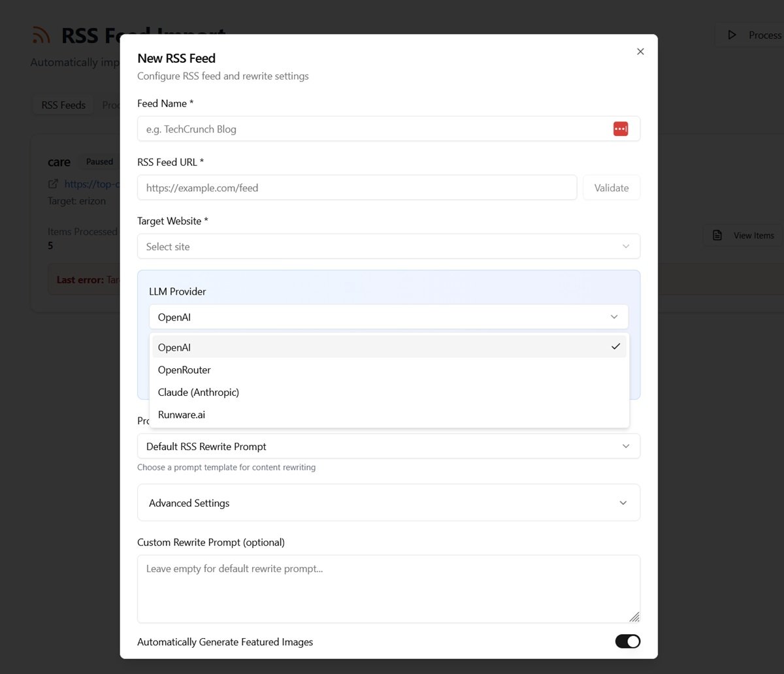Open the Default RSS Rewrite Prompt dropdown
This screenshot has width=784, height=674.
pyautogui.click(x=389, y=446)
